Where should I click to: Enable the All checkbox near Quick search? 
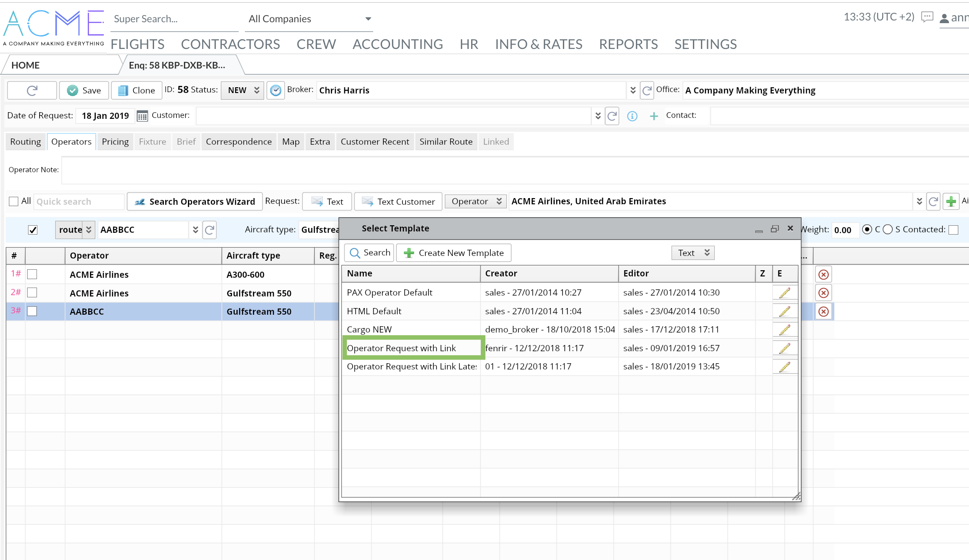tap(14, 201)
